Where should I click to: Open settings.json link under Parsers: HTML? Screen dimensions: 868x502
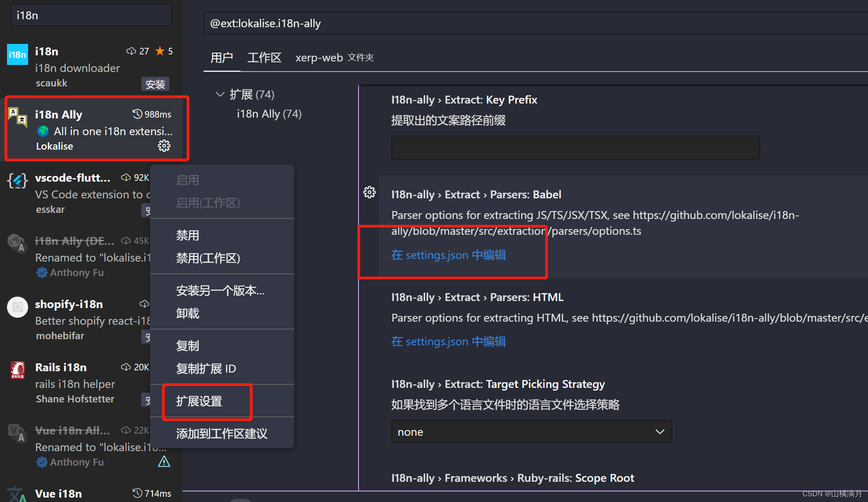pos(448,341)
